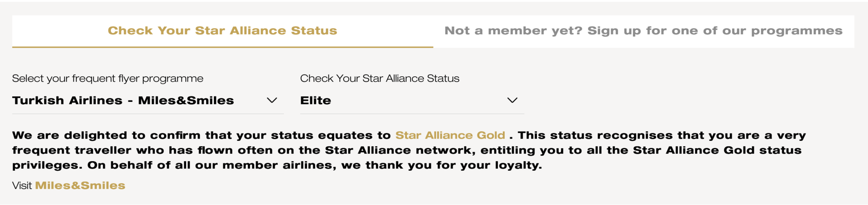Click the selected "Elite" value text
The image size is (868, 205).
(x=316, y=101)
